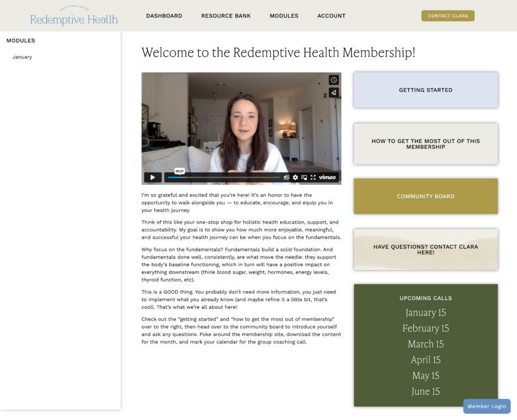Click the volume bars icon in player
The image size is (517, 420).
287,177
